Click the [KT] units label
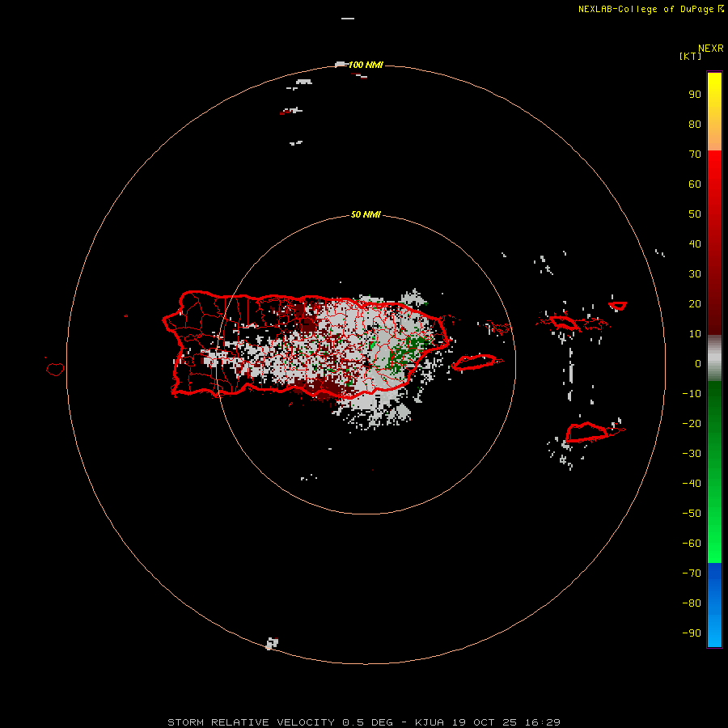The height and width of the screenshot is (728, 728). pyautogui.click(x=691, y=56)
